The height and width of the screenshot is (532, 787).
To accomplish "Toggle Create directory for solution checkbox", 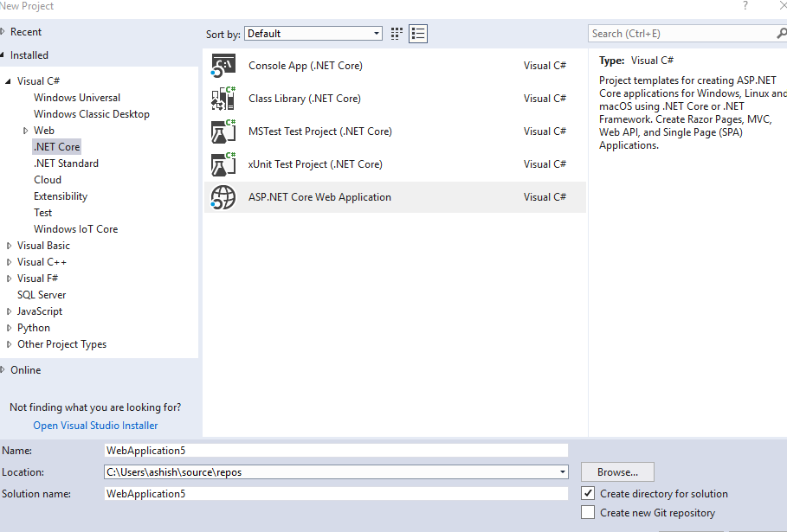I will pos(588,493).
